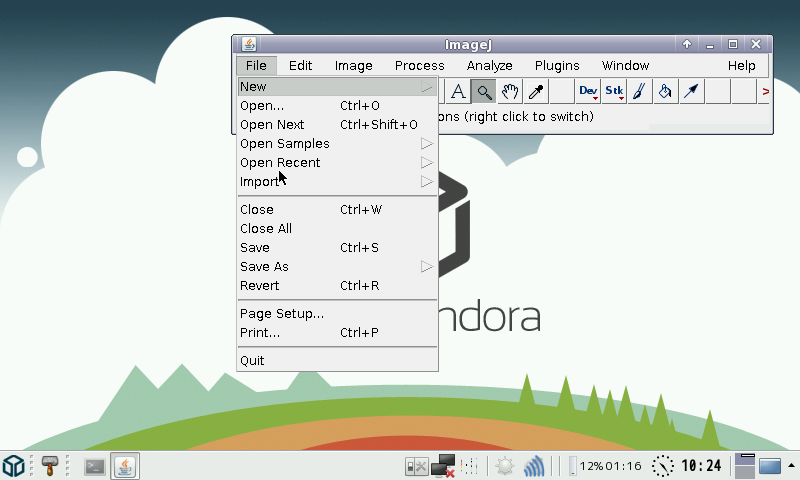Open the cube start menu on taskbar
The height and width of the screenshot is (480, 800).
pos(14,466)
